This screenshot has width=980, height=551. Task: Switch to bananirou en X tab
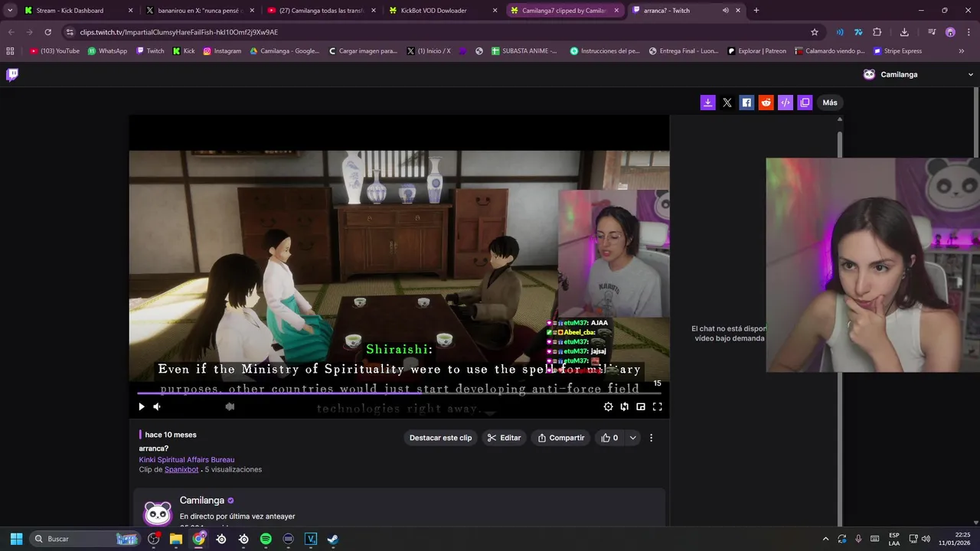click(201, 11)
